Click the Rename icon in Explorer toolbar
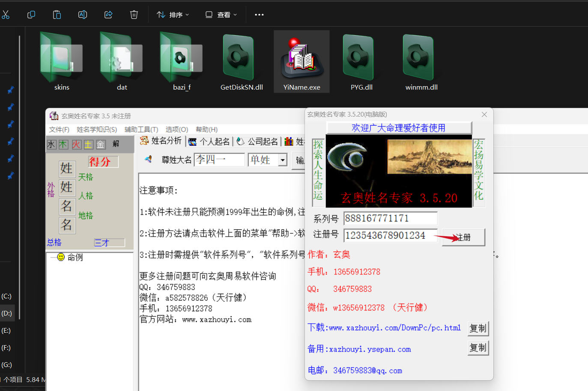 click(x=83, y=15)
